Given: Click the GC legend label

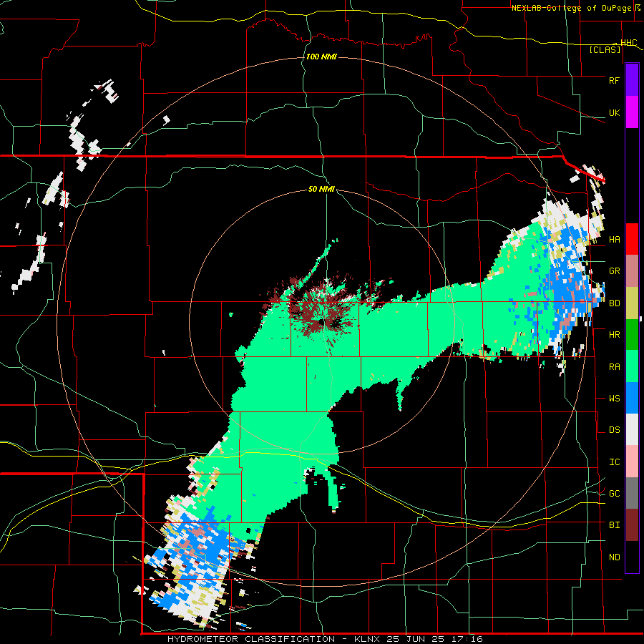Looking at the screenshot, I should pos(614,494).
